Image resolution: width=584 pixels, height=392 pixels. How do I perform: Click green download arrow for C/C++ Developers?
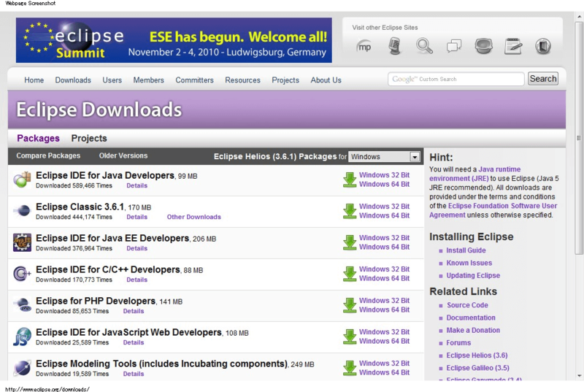tap(350, 274)
